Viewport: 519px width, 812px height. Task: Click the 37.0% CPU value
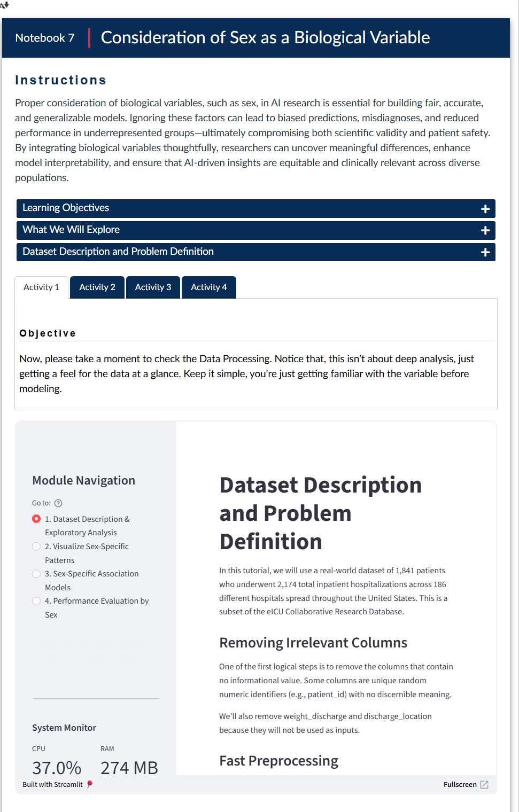(57, 768)
